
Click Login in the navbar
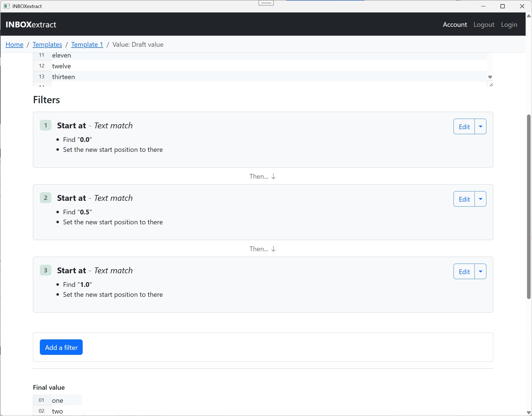(x=509, y=25)
